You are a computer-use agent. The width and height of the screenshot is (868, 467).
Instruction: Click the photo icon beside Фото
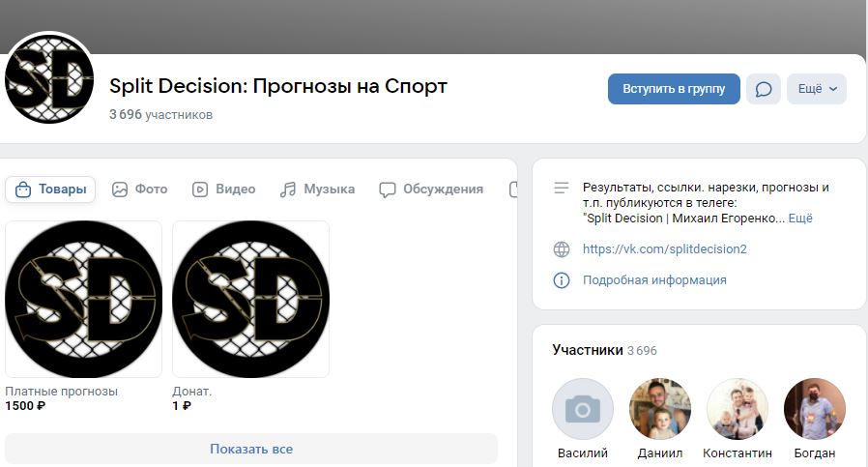tap(120, 190)
